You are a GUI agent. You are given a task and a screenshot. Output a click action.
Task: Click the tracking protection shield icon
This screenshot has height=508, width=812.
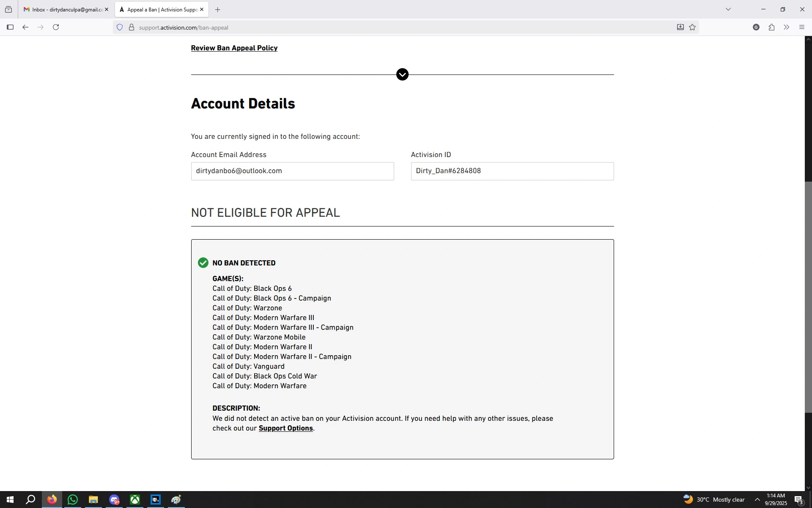[x=120, y=28]
